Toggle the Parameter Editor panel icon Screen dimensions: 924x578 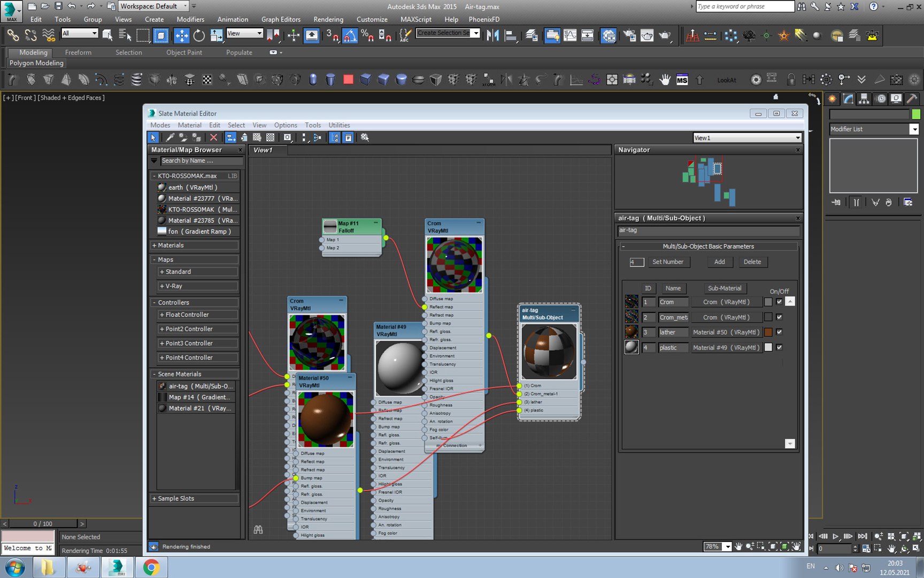click(x=348, y=138)
